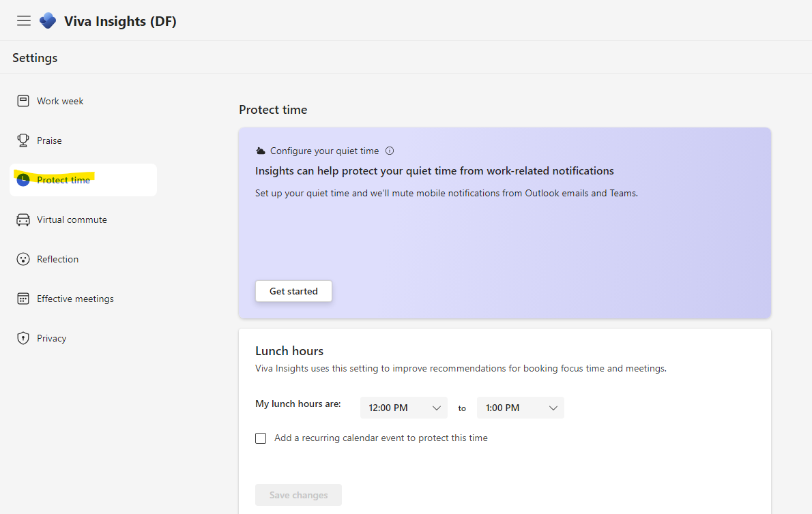
Task: Open the hamburger navigation menu
Action: tap(24, 20)
